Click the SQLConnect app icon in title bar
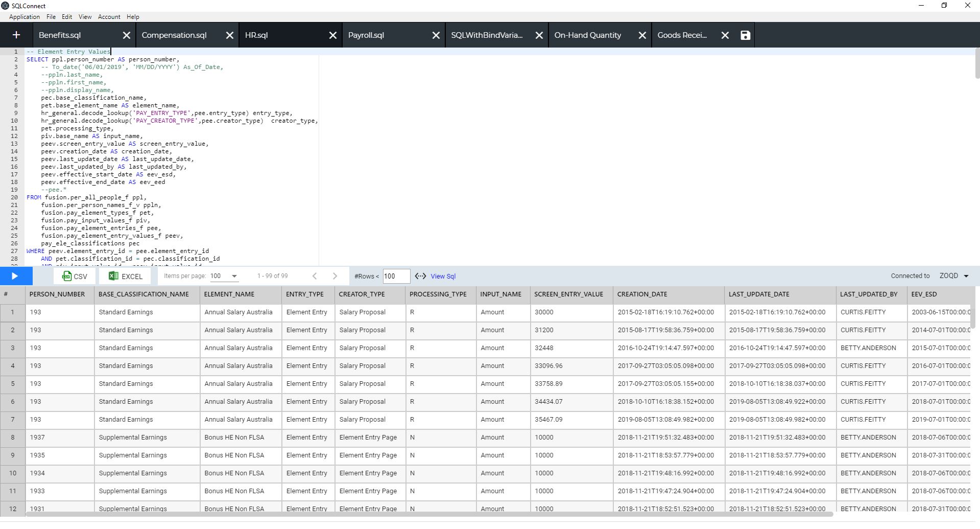980x529 pixels. coord(5,6)
